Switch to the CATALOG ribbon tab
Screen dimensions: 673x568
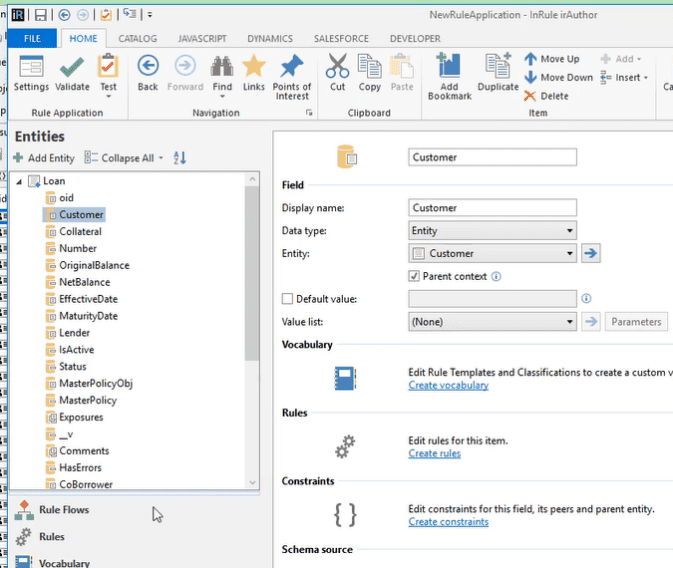(x=137, y=39)
